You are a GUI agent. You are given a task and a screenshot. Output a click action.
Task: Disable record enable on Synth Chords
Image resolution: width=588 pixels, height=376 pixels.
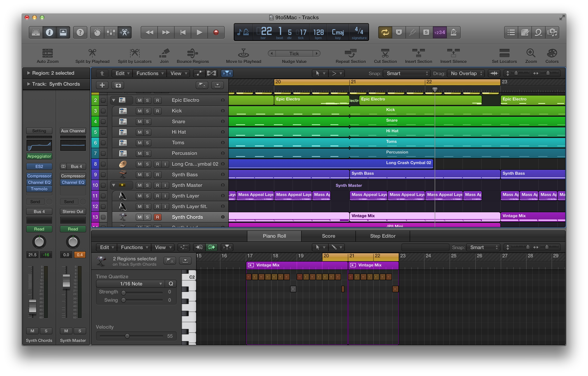[x=157, y=217]
